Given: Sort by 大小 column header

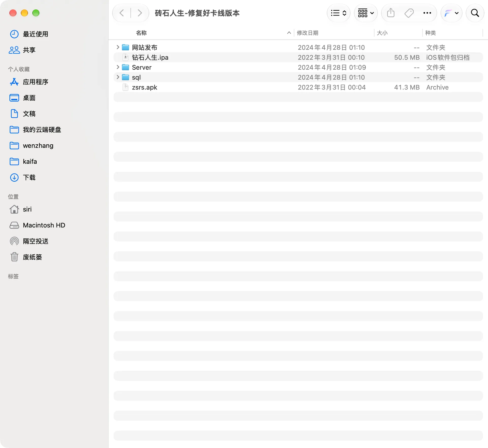Looking at the screenshot, I should pyautogui.click(x=382, y=33).
